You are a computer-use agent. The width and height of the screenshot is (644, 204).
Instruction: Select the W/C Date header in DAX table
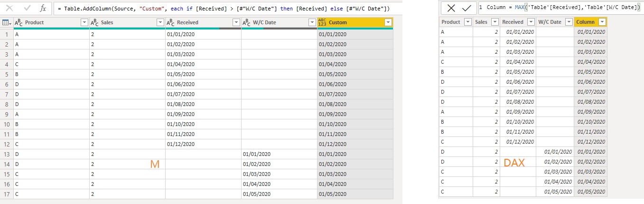(x=550, y=22)
